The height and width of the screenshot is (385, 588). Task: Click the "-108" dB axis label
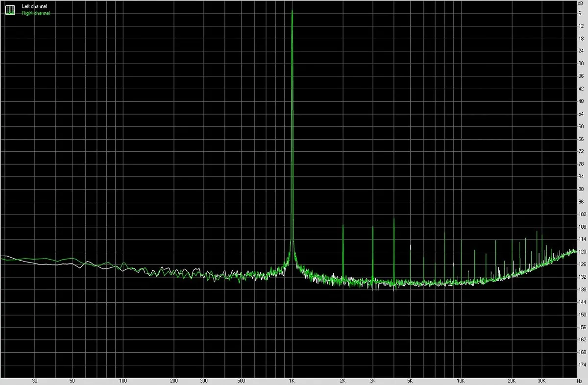pyautogui.click(x=582, y=227)
